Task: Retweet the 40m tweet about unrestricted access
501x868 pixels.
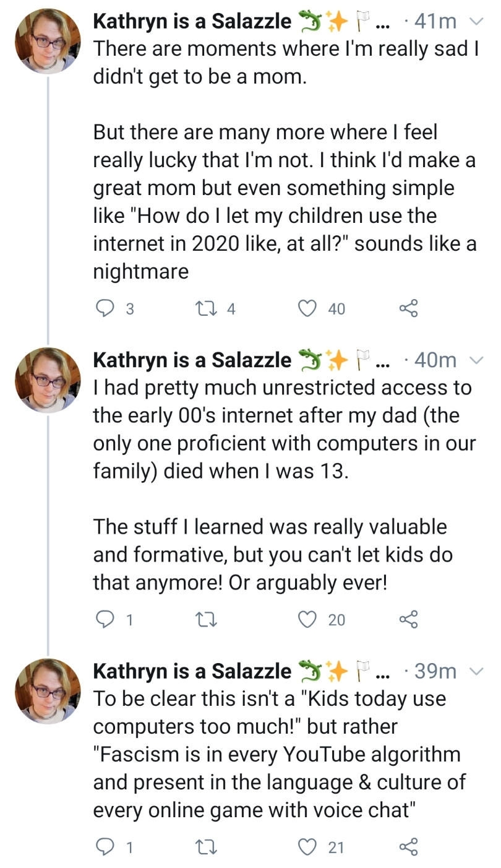Action: [x=204, y=619]
